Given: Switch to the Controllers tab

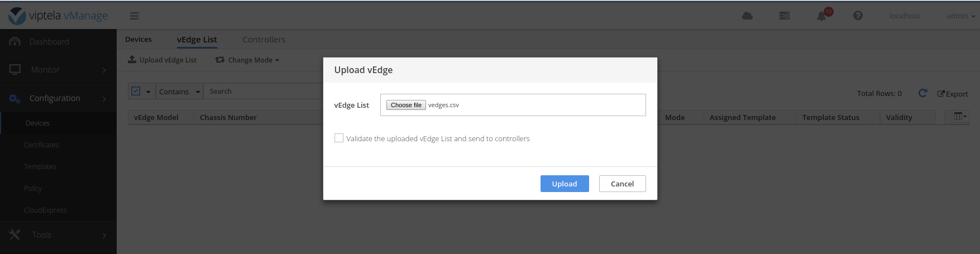Looking at the screenshot, I should pyautogui.click(x=264, y=40).
